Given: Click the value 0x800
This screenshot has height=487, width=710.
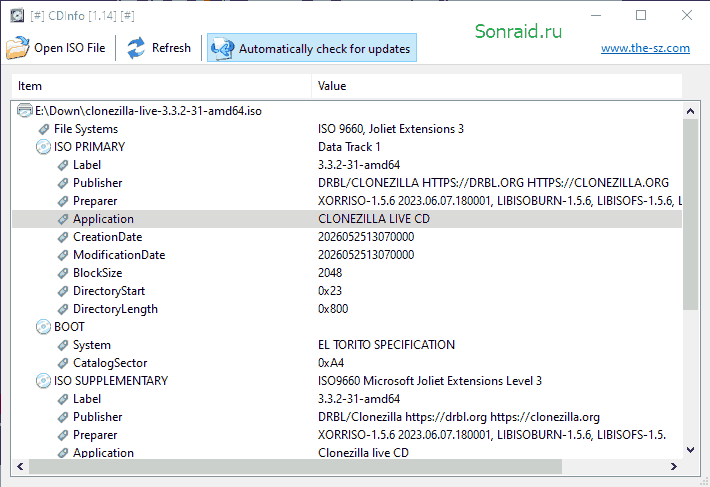Looking at the screenshot, I should [333, 309].
